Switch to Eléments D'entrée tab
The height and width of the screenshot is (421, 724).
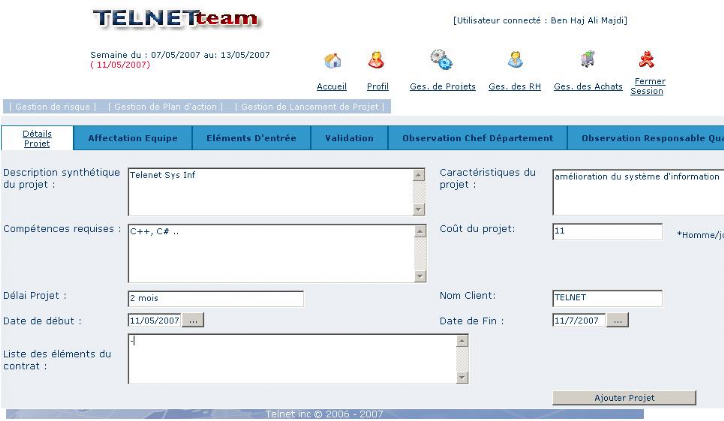[x=251, y=138]
